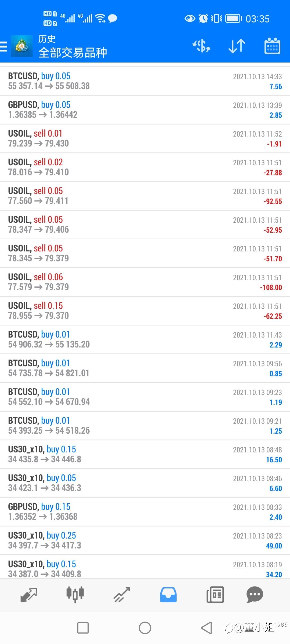Open the currency symbol filter icon
290x644 pixels.
201,46
